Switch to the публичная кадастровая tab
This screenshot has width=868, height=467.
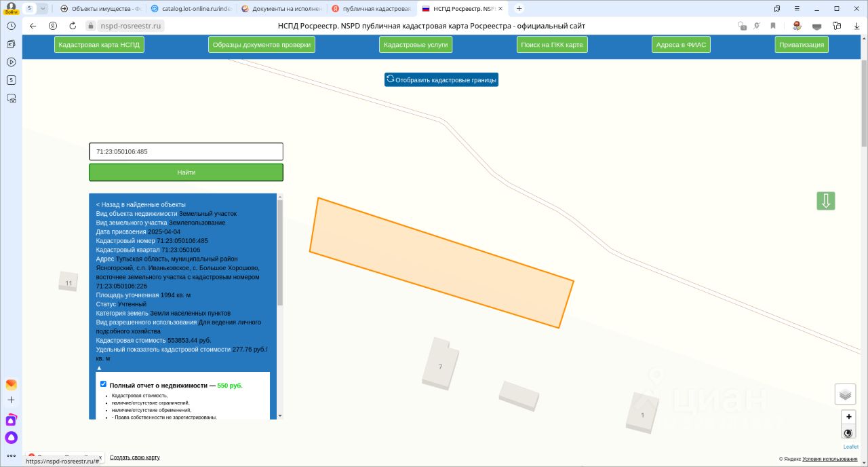(x=371, y=8)
